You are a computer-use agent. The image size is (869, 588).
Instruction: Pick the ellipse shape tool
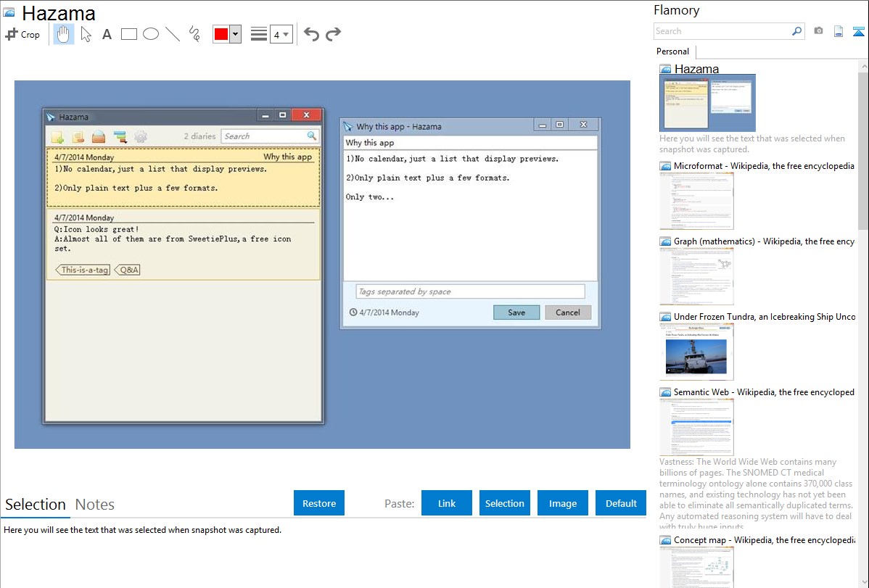(151, 34)
